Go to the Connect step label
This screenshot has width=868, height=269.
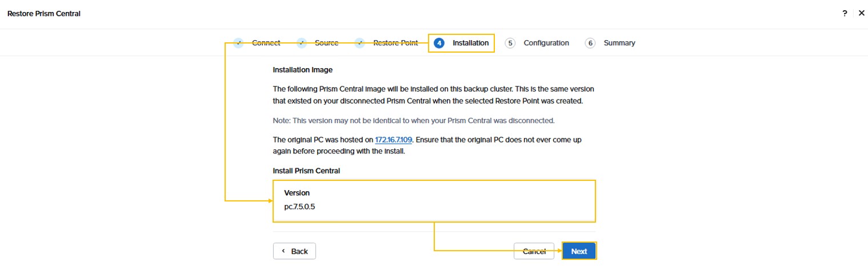pos(266,43)
